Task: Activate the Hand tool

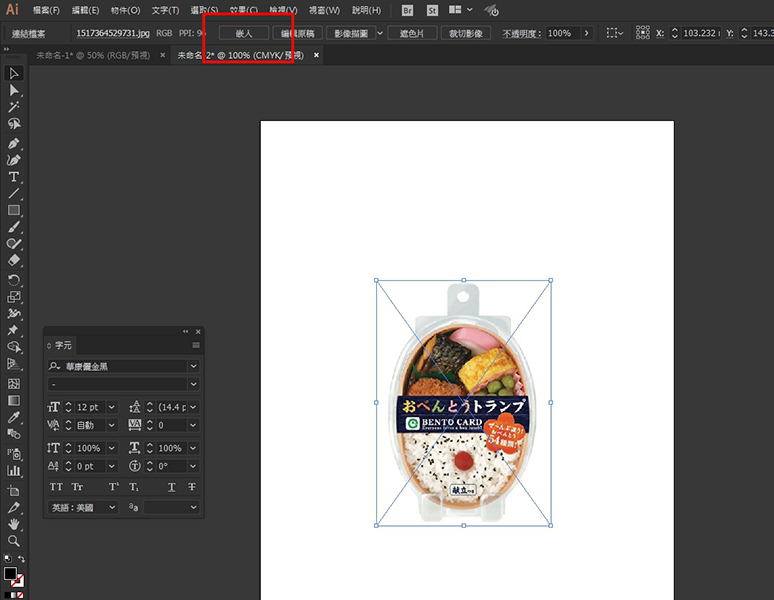Action: (x=14, y=524)
